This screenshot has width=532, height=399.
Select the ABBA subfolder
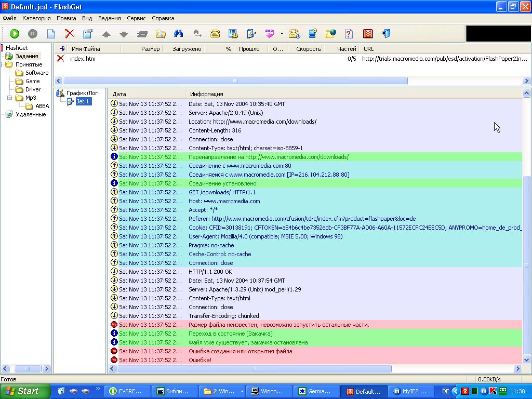(x=42, y=106)
